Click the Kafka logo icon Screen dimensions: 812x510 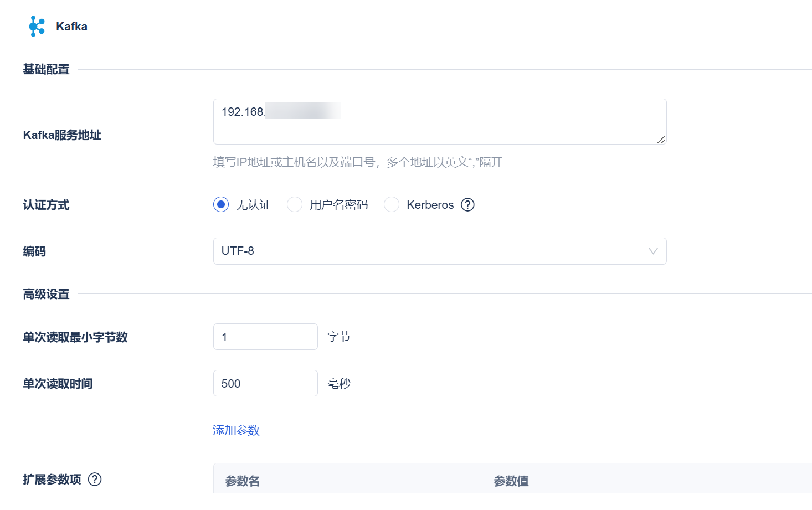point(37,27)
